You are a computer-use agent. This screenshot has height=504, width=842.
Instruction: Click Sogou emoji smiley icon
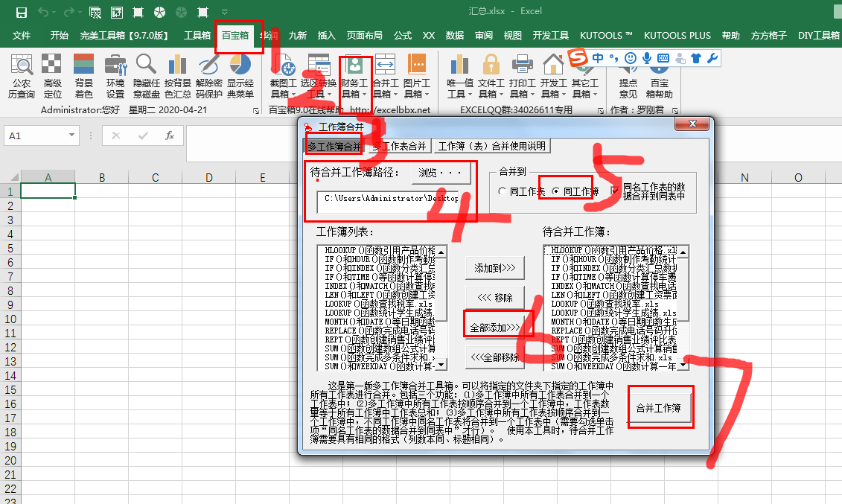[x=631, y=58]
